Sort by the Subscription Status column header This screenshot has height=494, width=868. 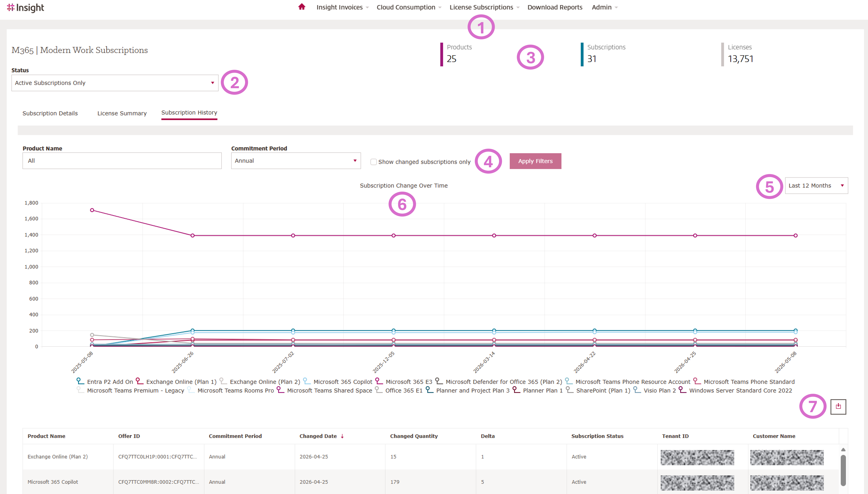point(598,436)
